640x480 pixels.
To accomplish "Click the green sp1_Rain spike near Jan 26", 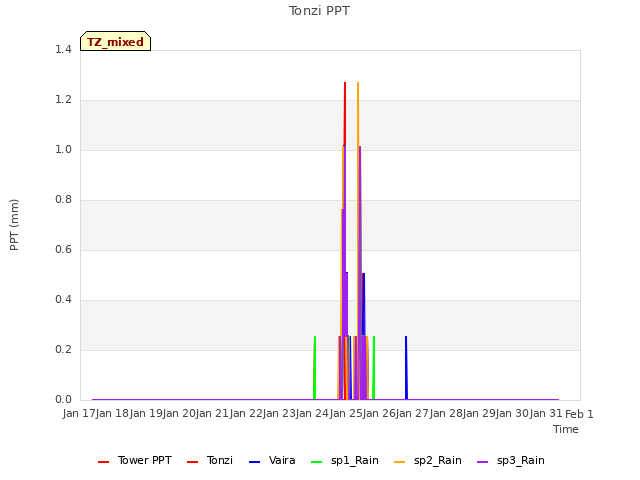I will [374, 368].
